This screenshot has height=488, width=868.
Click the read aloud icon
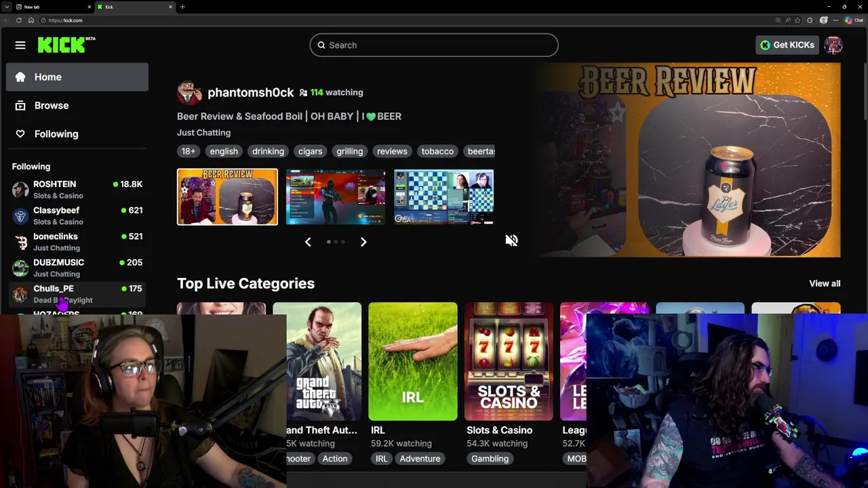tap(787, 20)
